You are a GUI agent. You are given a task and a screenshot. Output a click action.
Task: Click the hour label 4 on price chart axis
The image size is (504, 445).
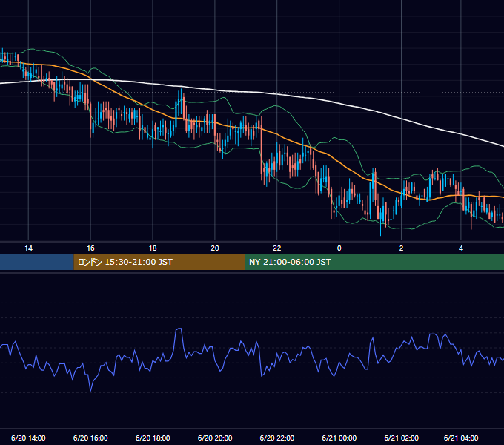(x=461, y=248)
